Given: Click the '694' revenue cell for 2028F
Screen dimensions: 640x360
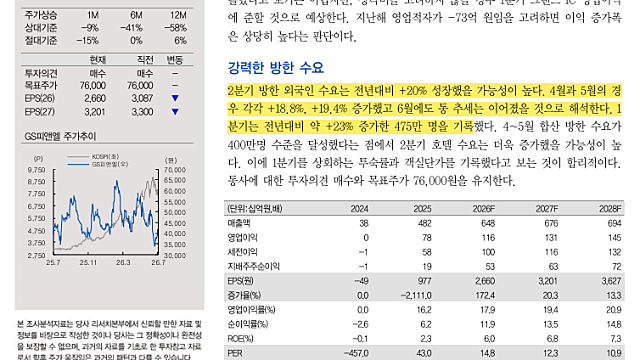Looking at the screenshot, I should tap(614, 223).
